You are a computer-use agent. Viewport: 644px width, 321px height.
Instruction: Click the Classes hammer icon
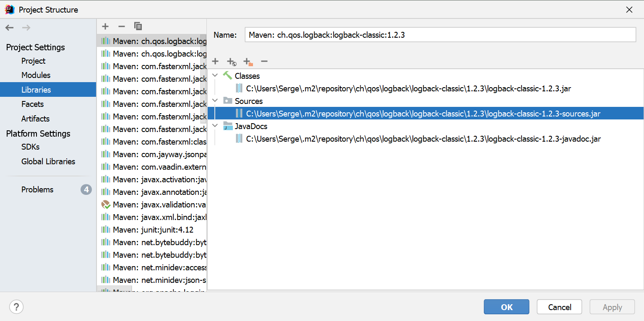[227, 76]
